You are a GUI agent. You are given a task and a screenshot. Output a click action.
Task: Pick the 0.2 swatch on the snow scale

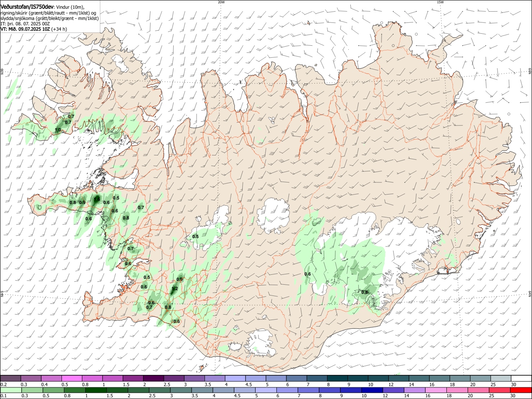coord(10,378)
